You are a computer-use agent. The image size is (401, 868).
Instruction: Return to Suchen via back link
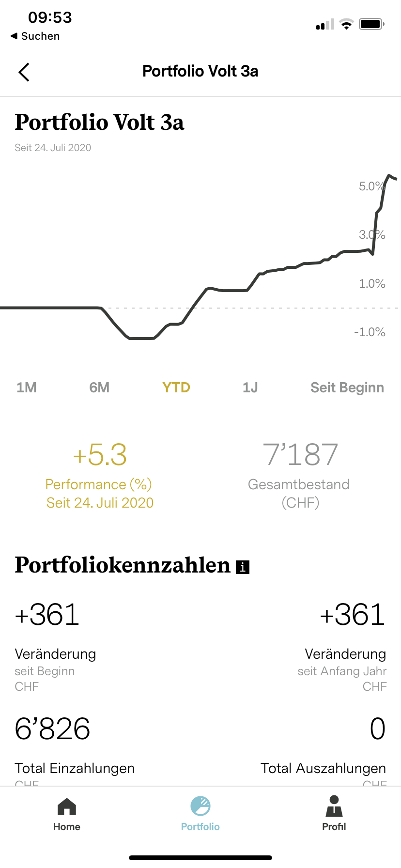pyautogui.click(x=35, y=36)
